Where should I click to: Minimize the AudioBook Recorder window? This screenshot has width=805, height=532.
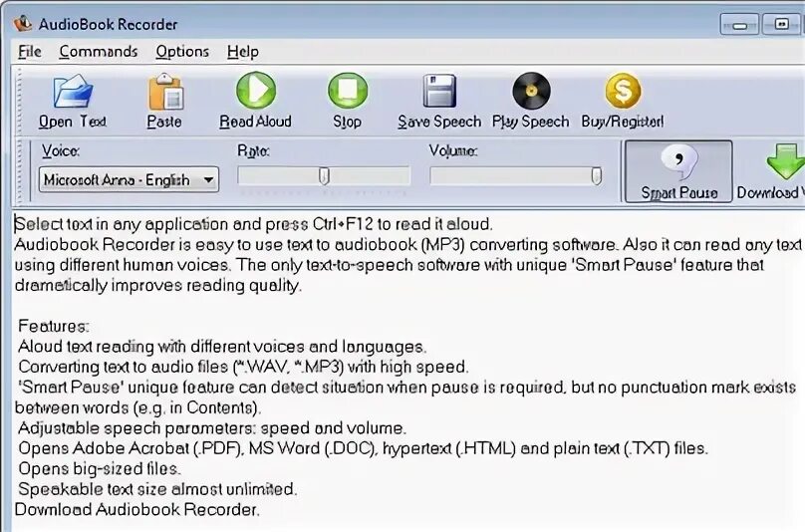739,24
